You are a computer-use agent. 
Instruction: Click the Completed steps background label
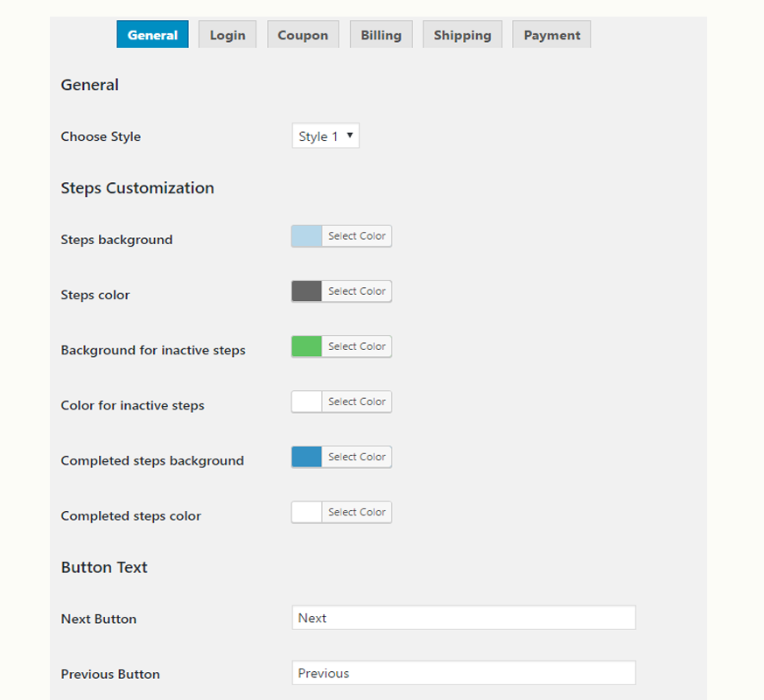(152, 461)
